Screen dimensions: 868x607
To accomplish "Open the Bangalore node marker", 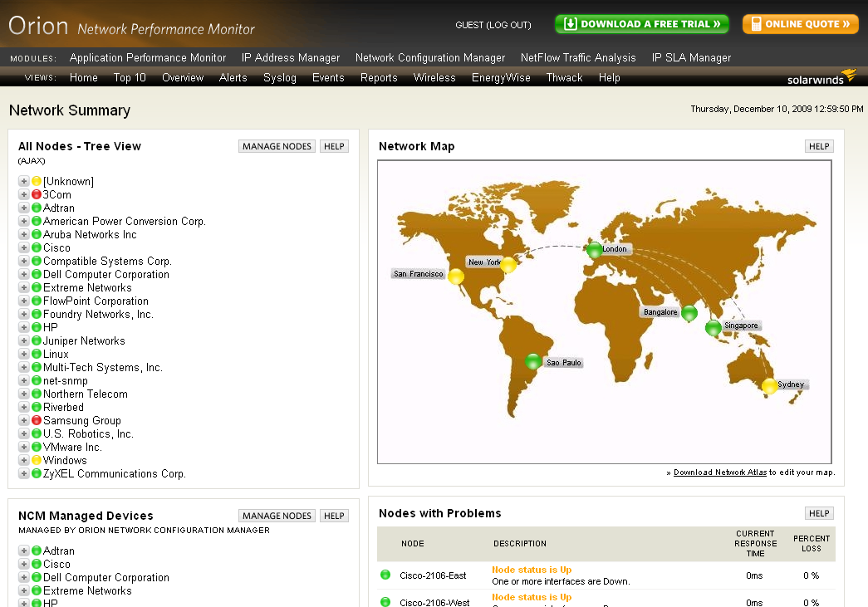I will [689, 313].
